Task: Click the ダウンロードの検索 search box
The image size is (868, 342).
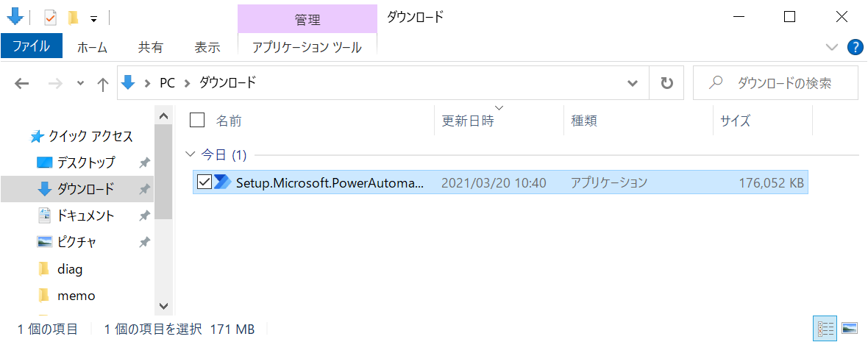Action: pyautogui.click(x=775, y=83)
